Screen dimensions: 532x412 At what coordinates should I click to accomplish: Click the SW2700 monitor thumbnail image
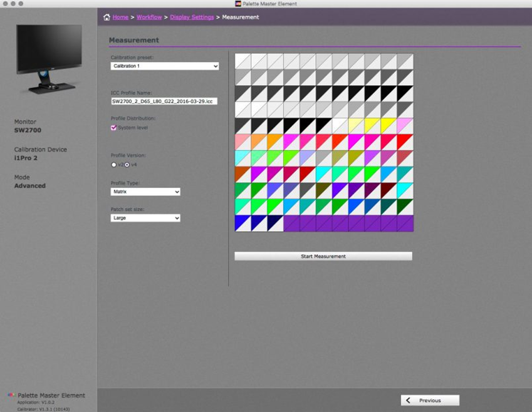click(x=50, y=59)
